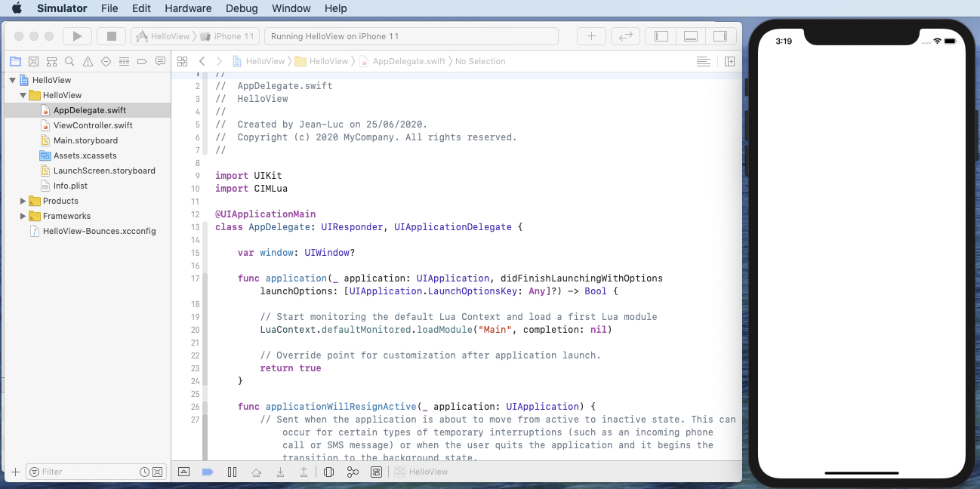The height and width of the screenshot is (489, 980).
Task: Add an editor on the right
Action: pyautogui.click(x=729, y=61)
